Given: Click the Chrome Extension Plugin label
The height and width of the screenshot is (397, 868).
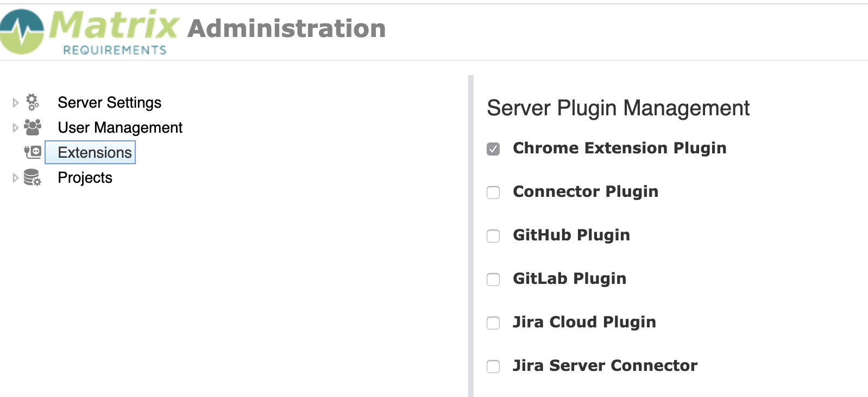Looking at the screenshot, I should point(620,148).
